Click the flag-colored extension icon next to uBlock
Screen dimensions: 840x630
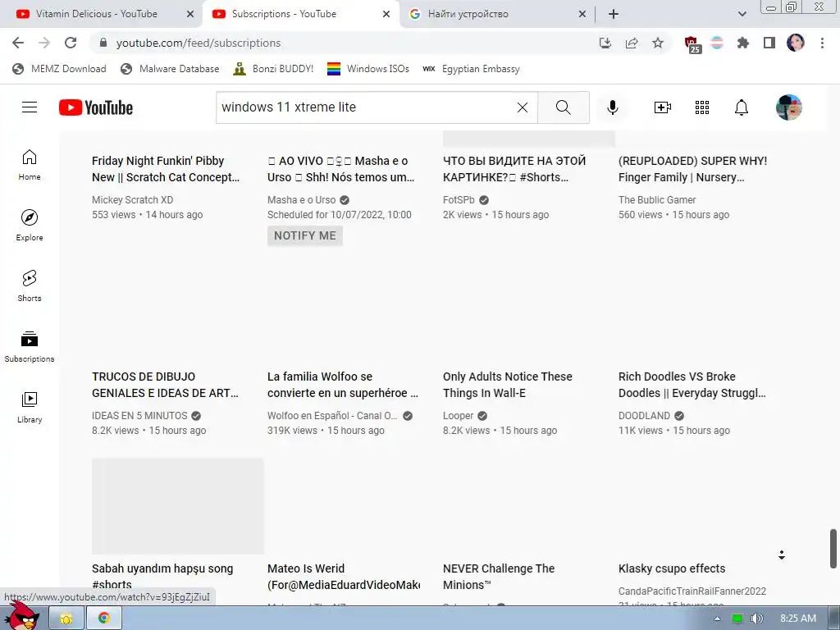point(717,43)
